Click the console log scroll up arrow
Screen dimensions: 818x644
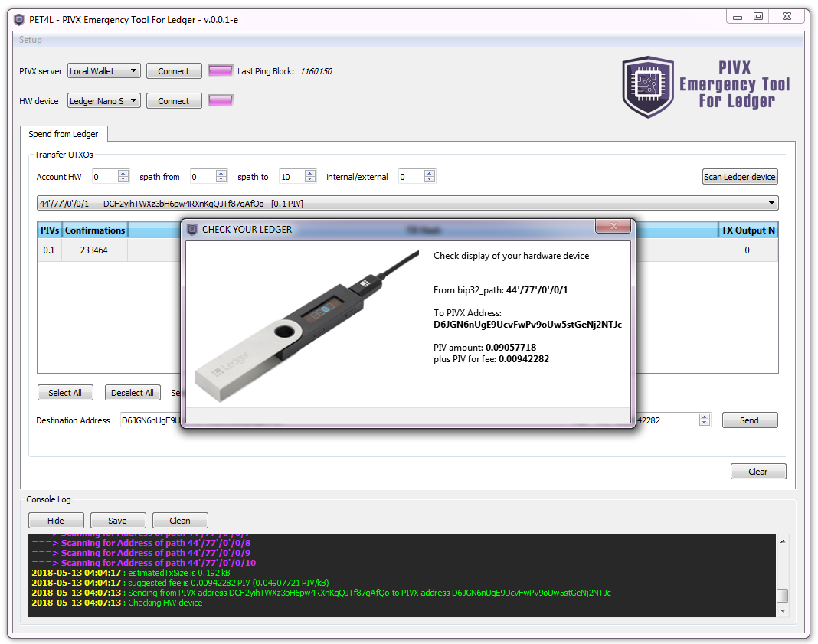click(783, 541)
